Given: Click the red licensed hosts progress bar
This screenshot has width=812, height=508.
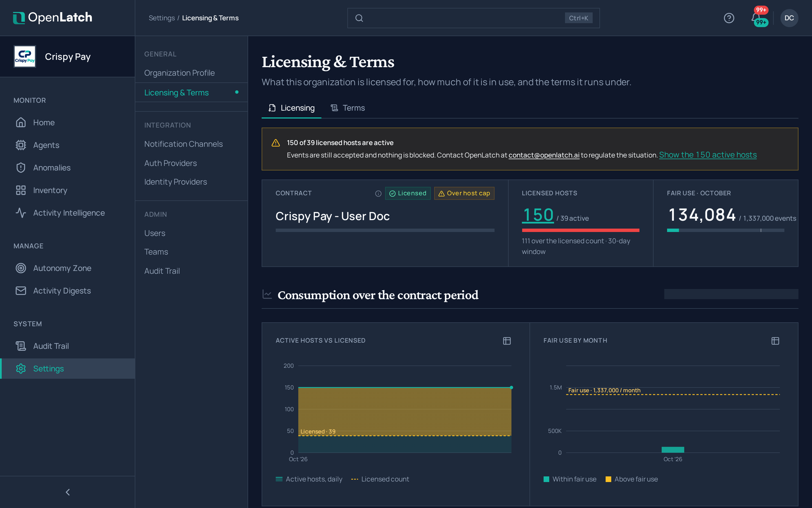Looking at the screenshot, I should tap(581, 230).
